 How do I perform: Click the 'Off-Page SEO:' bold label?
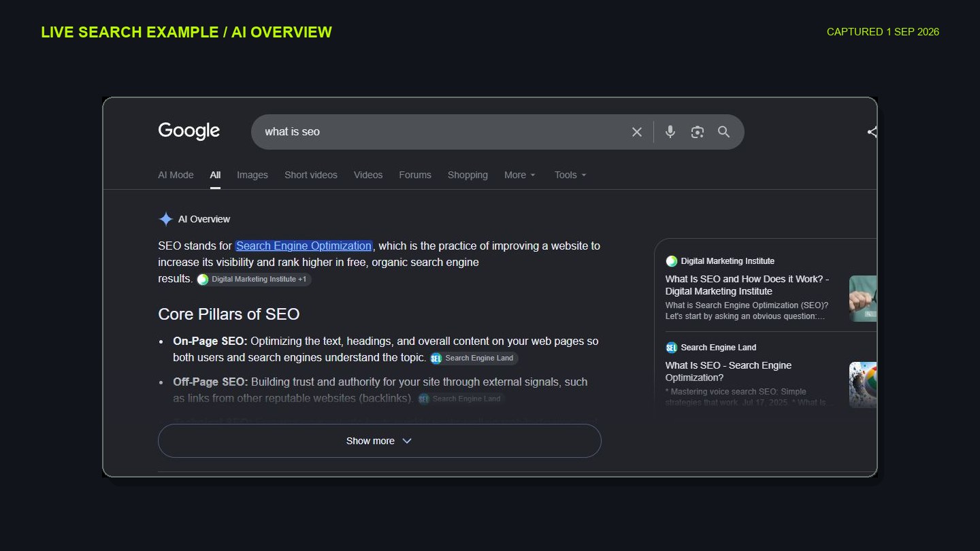(x=210, y=382)
